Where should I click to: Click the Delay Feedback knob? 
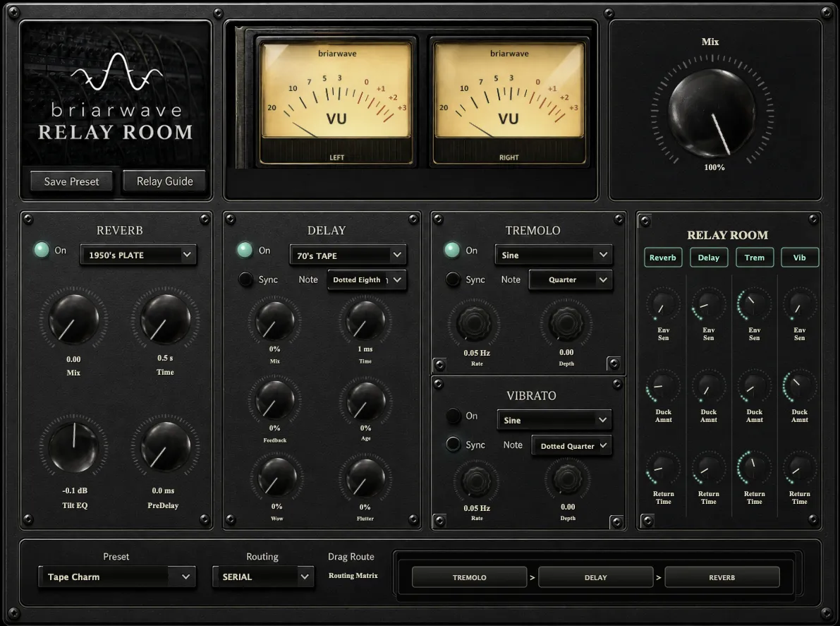[275, 400]
